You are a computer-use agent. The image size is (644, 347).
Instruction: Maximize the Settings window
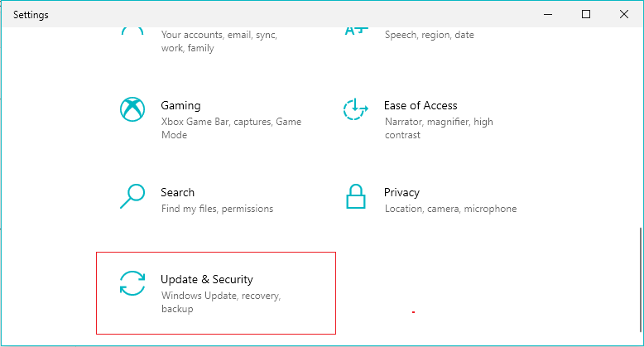(x=585, y=14)
